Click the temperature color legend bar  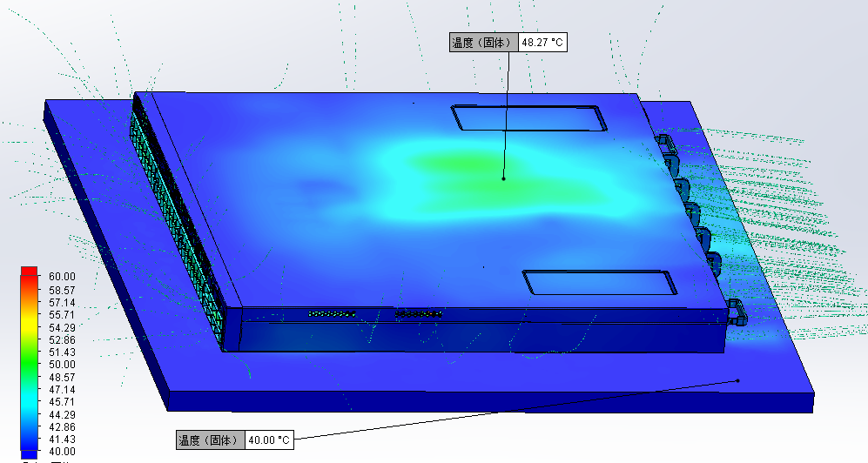pyautogui.click(x=30, y=363)
